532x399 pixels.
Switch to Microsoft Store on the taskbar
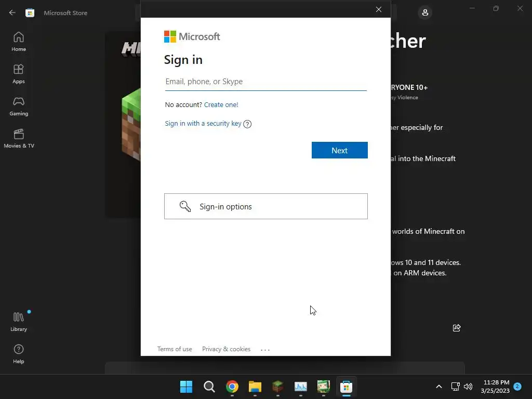click(x=346, y=387)
